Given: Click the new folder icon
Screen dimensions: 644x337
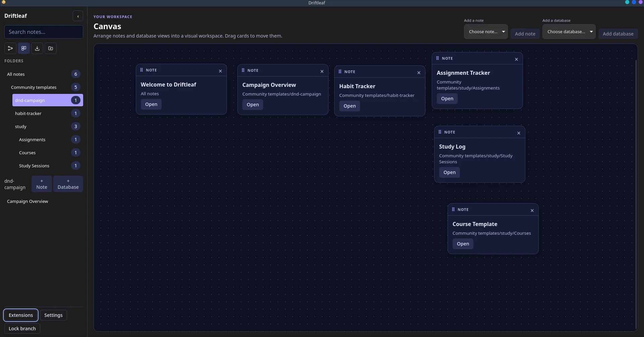Looking at the screenshot, I should click(51, 48).
